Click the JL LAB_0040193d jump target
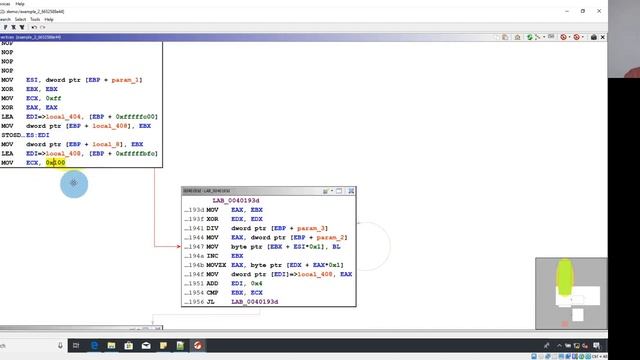The height and width of the screenshot is (360, 640). (255, 302)
